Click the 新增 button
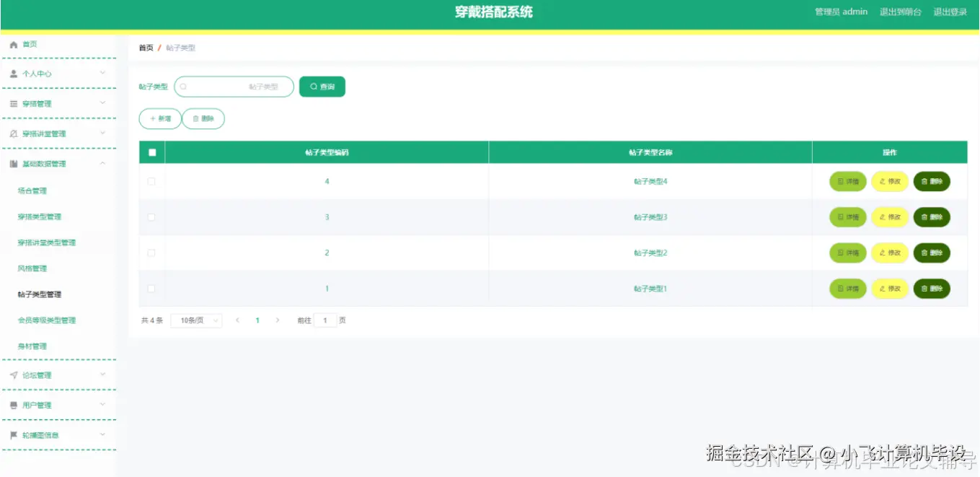Screen dimensions: 980x477 pyautogui.click(x=159, y=118)
